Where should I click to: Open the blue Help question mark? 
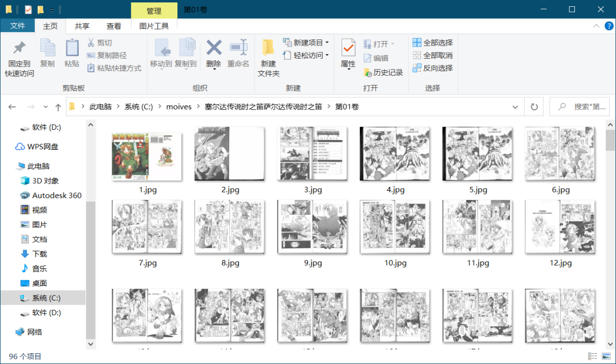(609, 26)
